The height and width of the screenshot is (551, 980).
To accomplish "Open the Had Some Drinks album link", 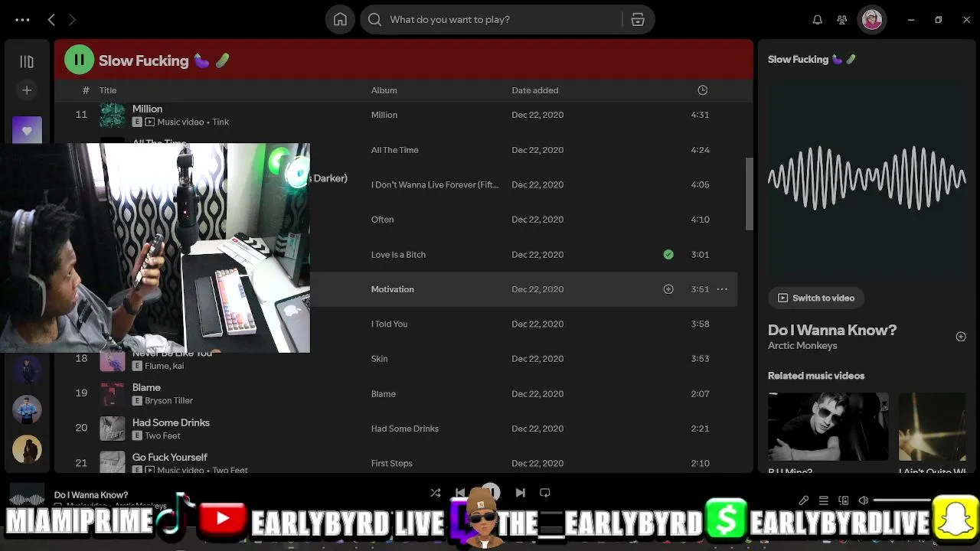I will pyautogui.click(x=405, y=429).
